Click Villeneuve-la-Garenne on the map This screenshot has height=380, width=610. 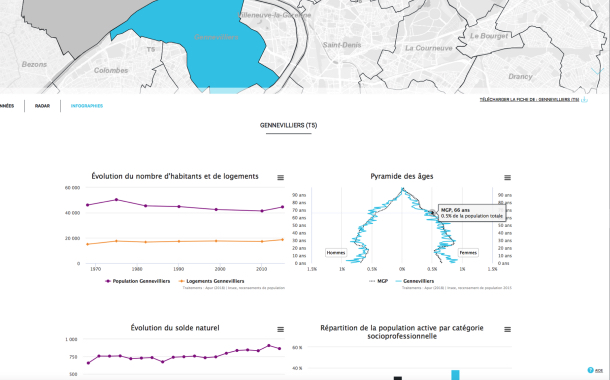coord(275,15)
